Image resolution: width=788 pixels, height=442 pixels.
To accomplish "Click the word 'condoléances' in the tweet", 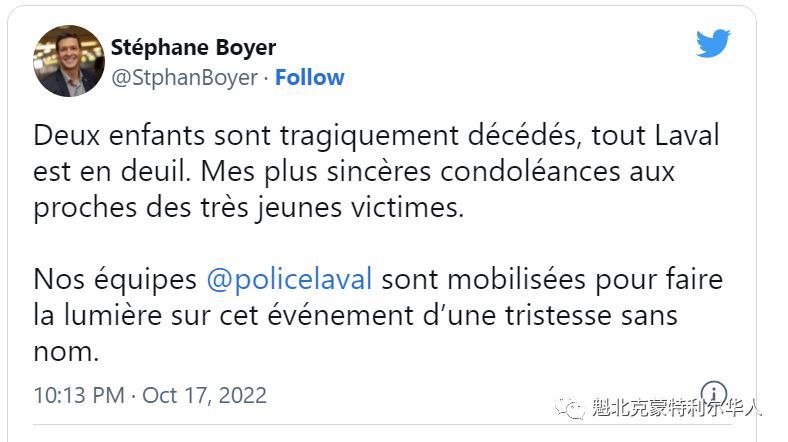I will pos(531,172).
